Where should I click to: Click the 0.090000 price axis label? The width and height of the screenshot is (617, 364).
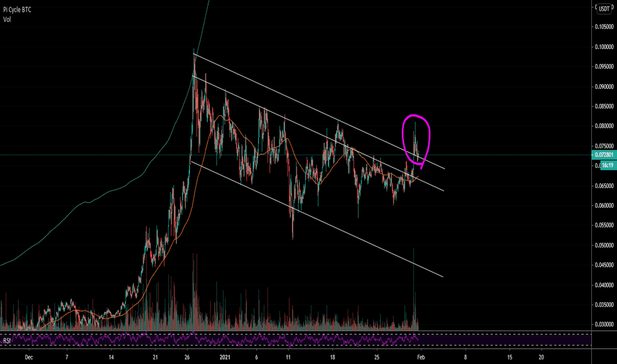(x=604, y=87)
